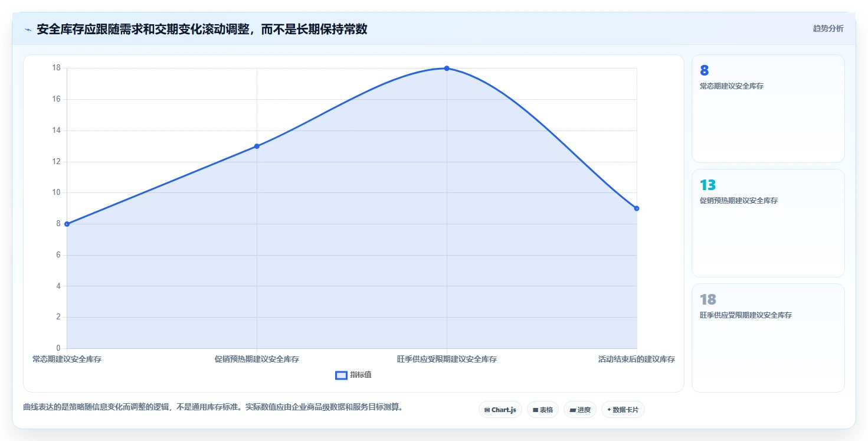
Task: Click the y-axis tick label 10
Action: click(57, 192)
